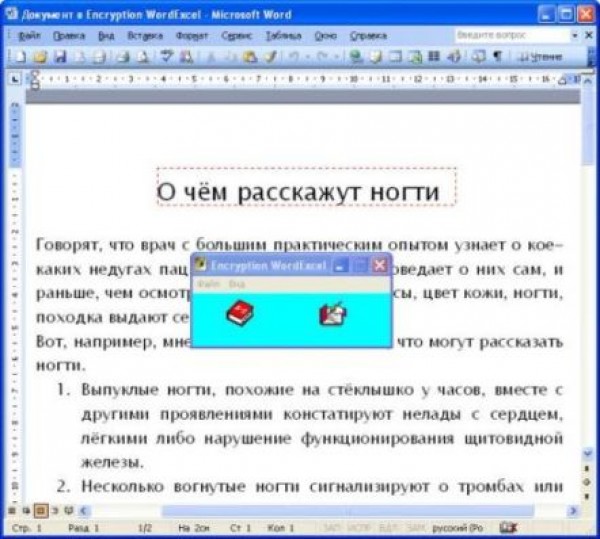Image resolution: width=600 pixels, height=539 pixels.
Task: Click the heading 'О чём расскажут ногти'
Action: [x=298, y=191]
